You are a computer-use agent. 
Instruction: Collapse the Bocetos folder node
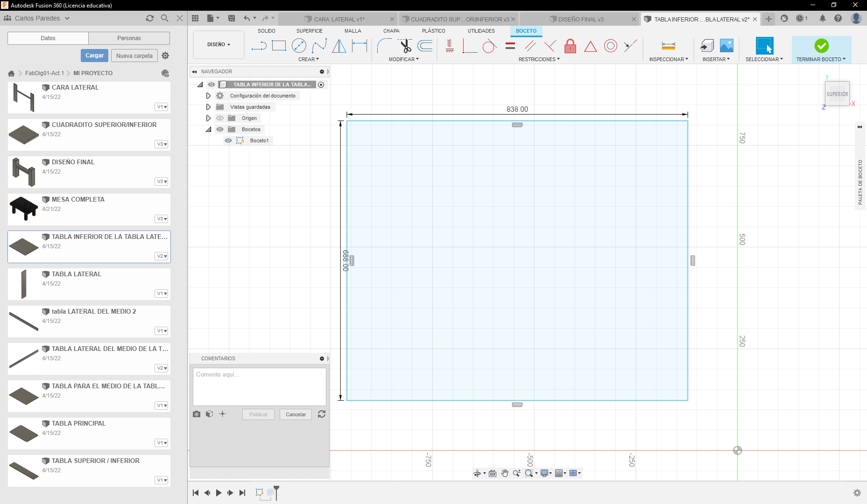pos(208,129)
